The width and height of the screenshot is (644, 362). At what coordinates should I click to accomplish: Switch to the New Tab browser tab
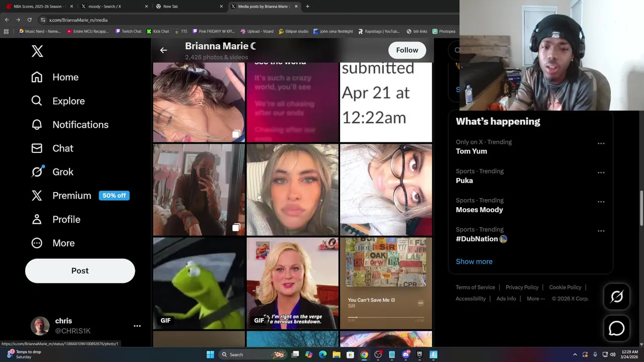point(189,7)
